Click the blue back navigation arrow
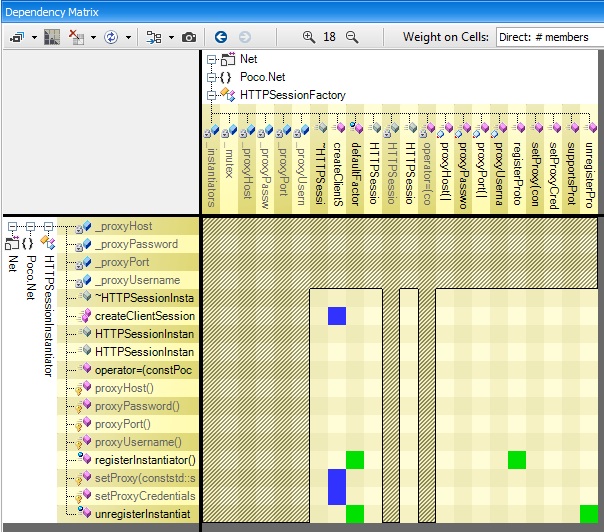This screenshot has width=604, height=532. pos(221,37)
